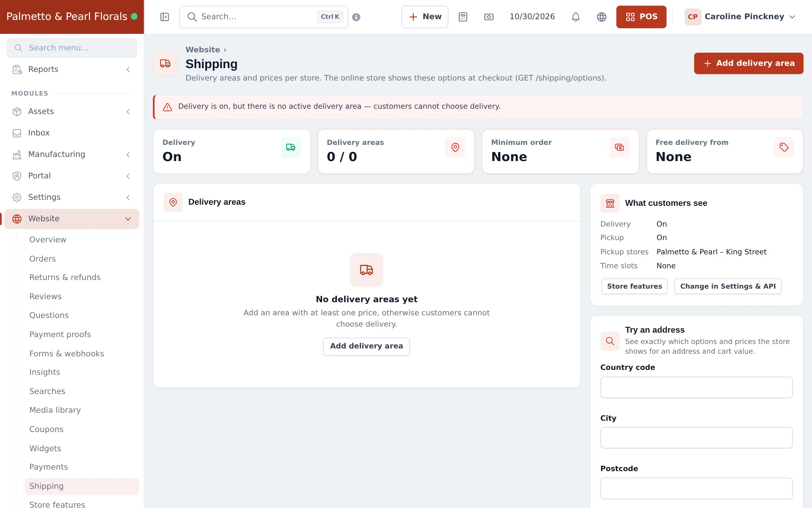Expand the Portal menu chevron

[x=128, y=176]
